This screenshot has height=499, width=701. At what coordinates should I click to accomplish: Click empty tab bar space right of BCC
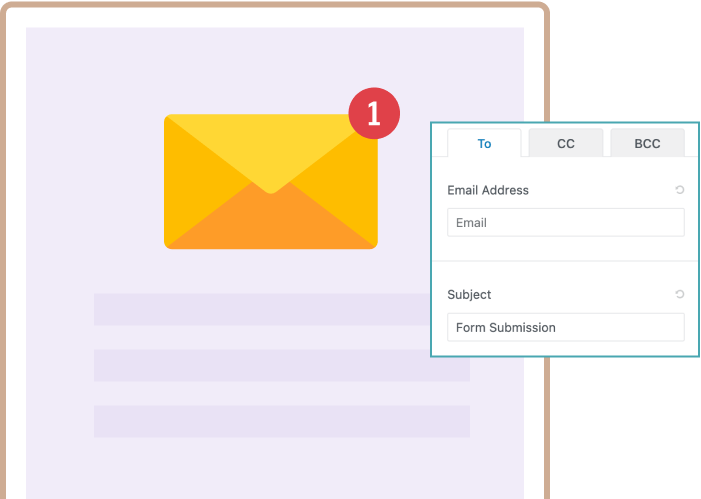tap(691, 144)
